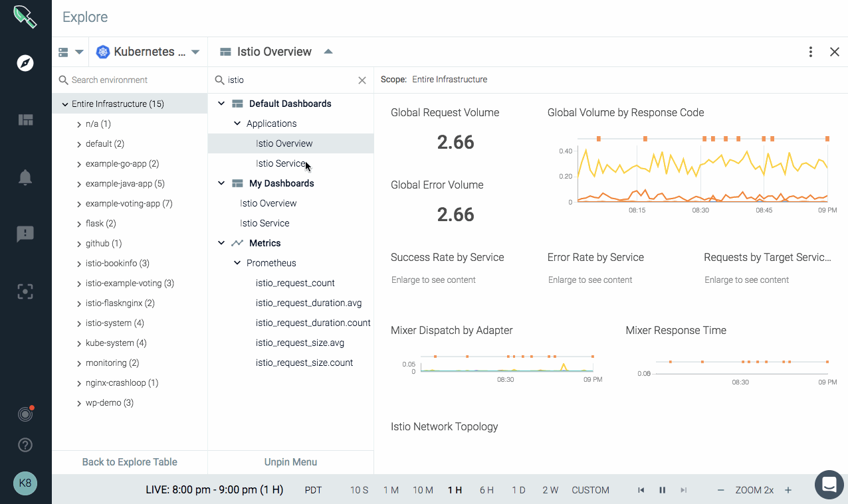The width and height of the screenshot is (848, 504).
Task: Click the Unpin Menu button
Action: [290, 462]
